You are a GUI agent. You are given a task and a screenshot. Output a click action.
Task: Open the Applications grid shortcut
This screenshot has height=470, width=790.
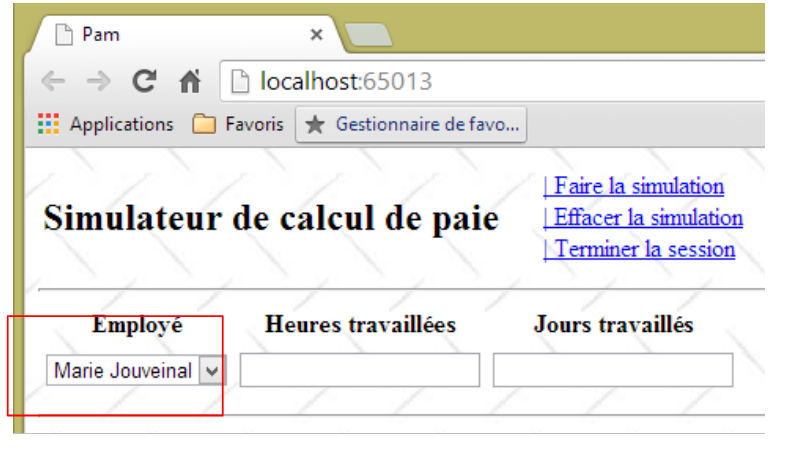coord(105,125)
